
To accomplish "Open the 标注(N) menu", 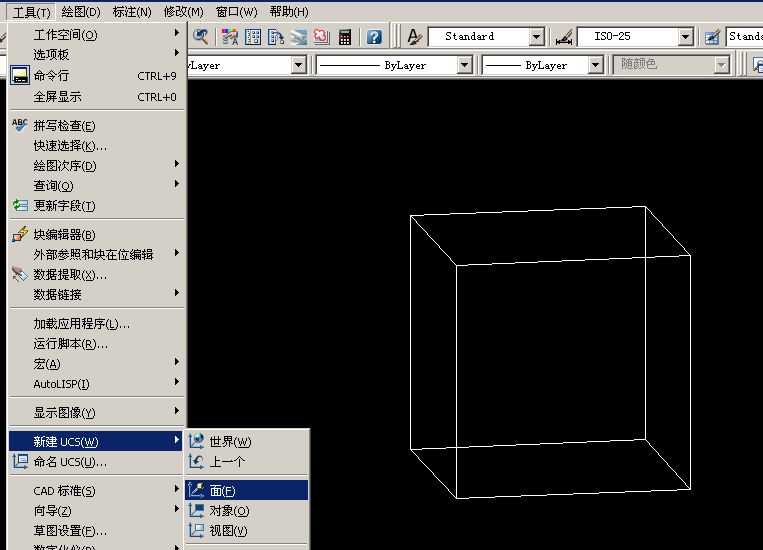I will coord(132,12).
